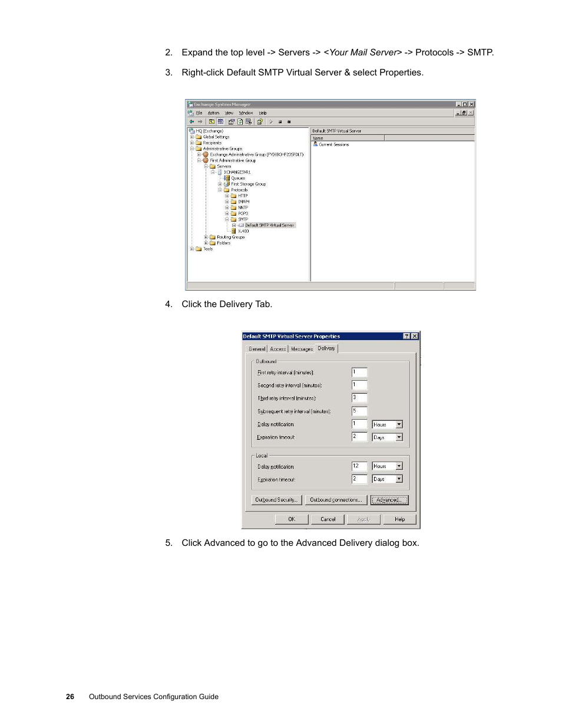This screenshot has width=562, height=728.
Task: Click the Stop toolbar icon
Action: pos(280,122)
